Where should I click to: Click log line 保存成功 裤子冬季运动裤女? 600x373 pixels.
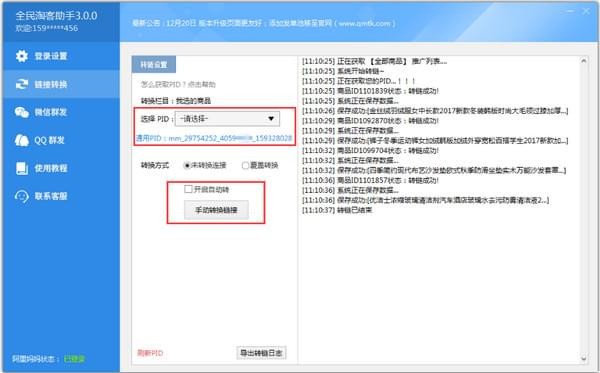tap(435, 141)
